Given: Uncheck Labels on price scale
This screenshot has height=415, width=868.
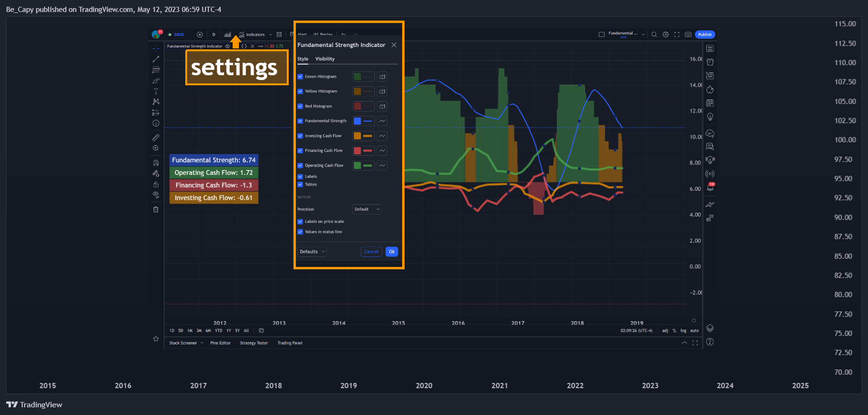Looking at the screenshot, I should point(300,222).
